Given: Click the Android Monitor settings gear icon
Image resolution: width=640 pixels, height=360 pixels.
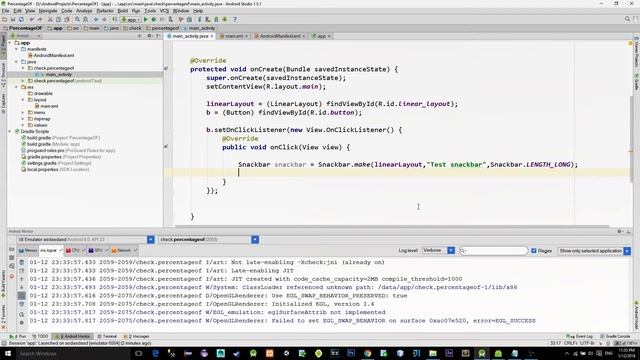Looking at the screenshot, I should coord(620,231).
